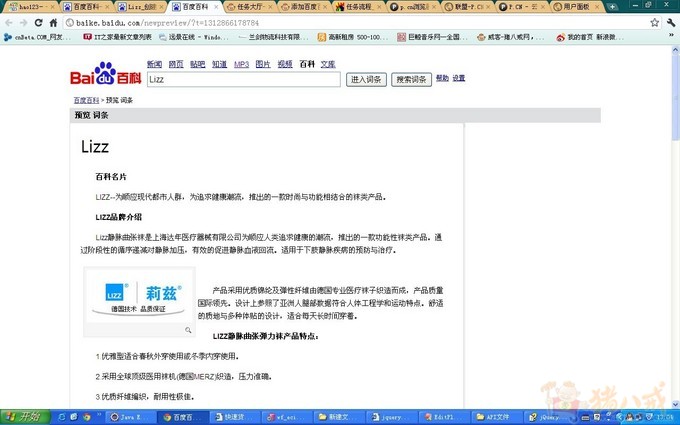The width and height of the screenshot is (680, 425).
Task: Switch to the 任务流程 tab
Action: pyautogui.click(x=359, y=7)
